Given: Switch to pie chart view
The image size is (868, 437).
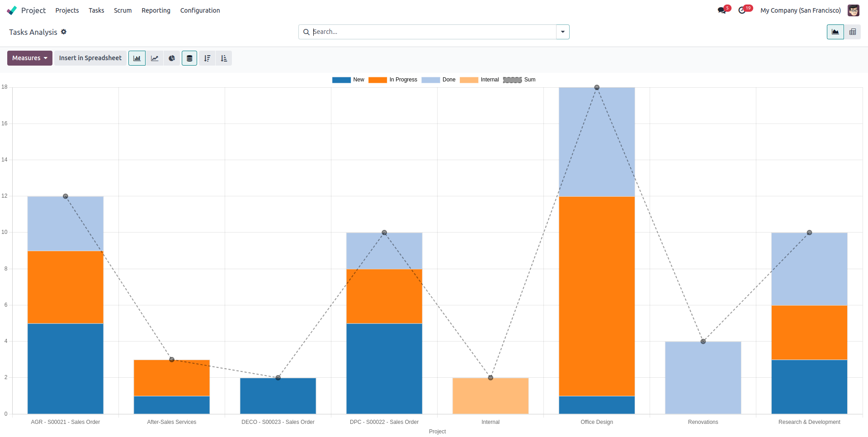Looking at the screenshot, I should click(171, 58).
